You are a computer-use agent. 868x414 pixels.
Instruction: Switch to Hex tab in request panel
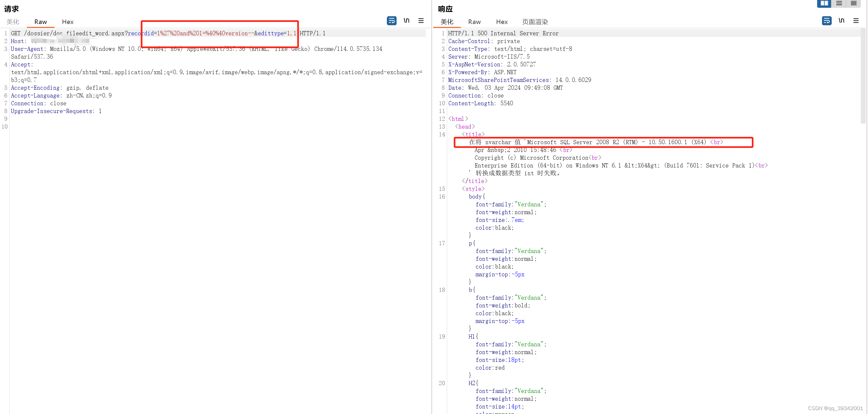pyautogui.click(x=67, y=22)
